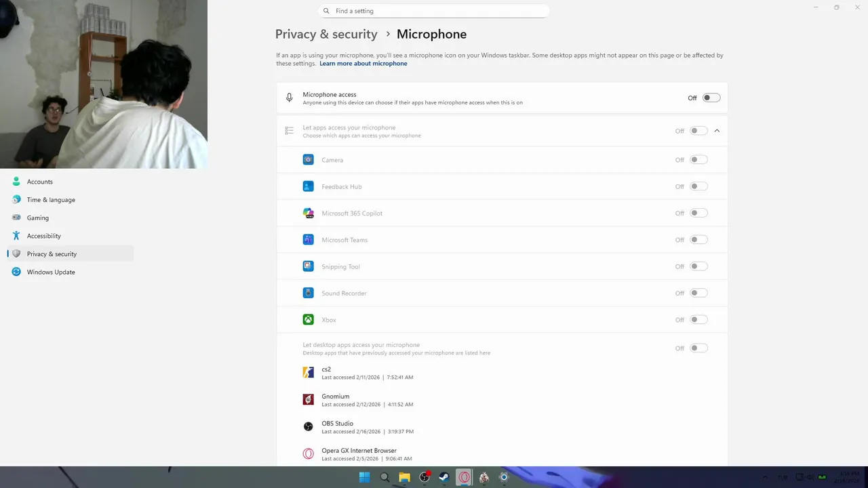Click the Microphone page title in the breadcrumb

(x=431, y=34)
